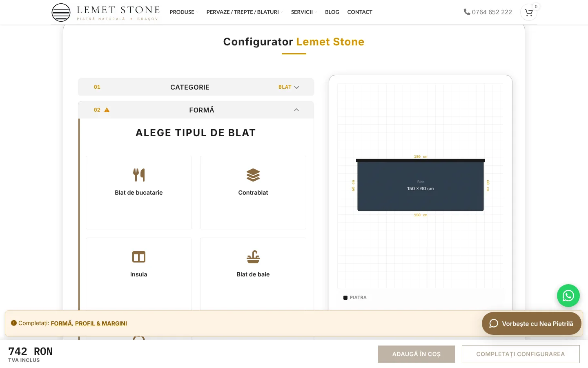The width and height of the screenshot is (588, 368).
Task: Collapse the FORMĂ section chevron
Action: pos(296,110)
